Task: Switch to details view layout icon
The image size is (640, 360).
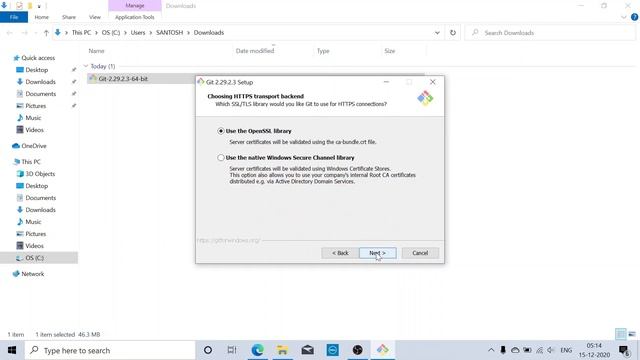Action: click(x=620, y=334)
